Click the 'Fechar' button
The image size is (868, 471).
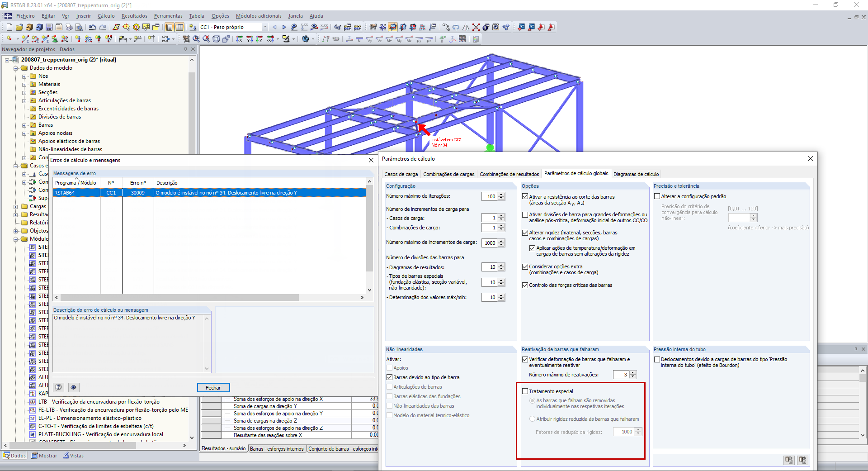tap(213, 388)
